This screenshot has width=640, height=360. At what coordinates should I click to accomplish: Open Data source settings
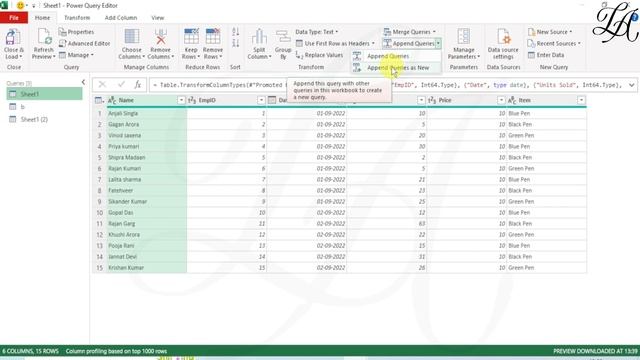click(503, 44)
